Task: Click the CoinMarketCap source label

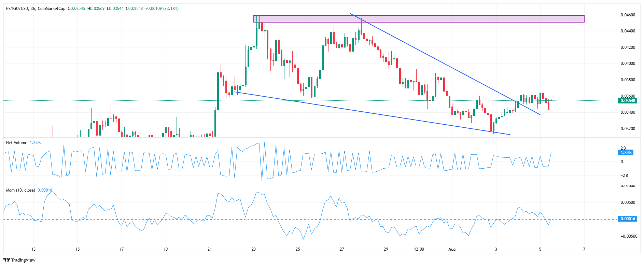Action: [52, 9]
